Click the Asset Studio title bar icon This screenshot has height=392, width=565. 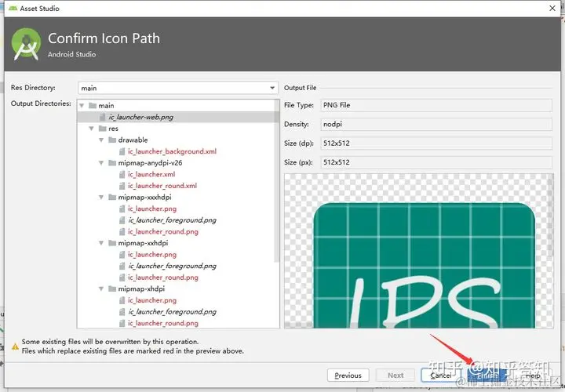pyautogui.click(x=13, y=9)
